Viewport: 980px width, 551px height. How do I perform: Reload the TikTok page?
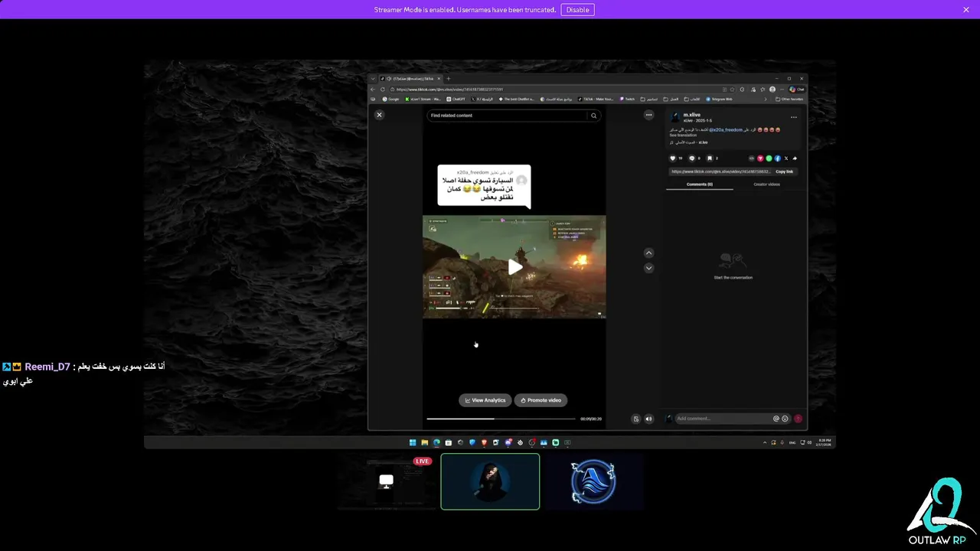pyautogui.click(x=382, y=90)
